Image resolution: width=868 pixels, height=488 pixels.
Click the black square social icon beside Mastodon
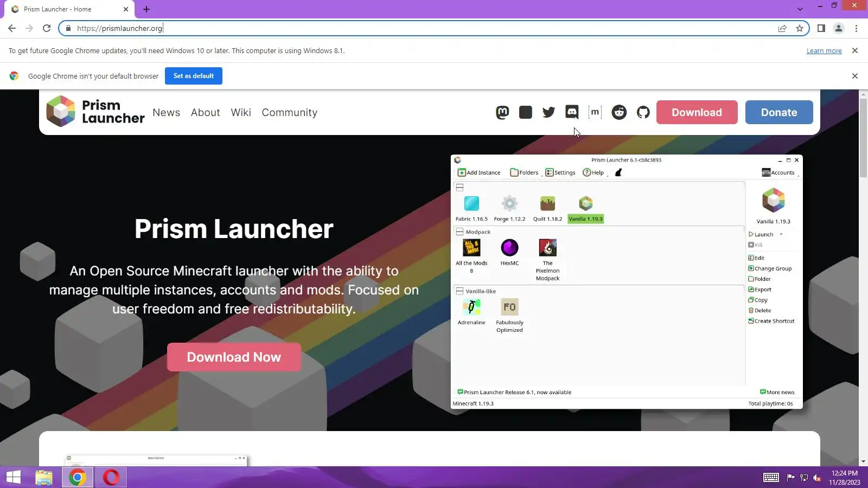pyautogui.click(x=525, y=112)
